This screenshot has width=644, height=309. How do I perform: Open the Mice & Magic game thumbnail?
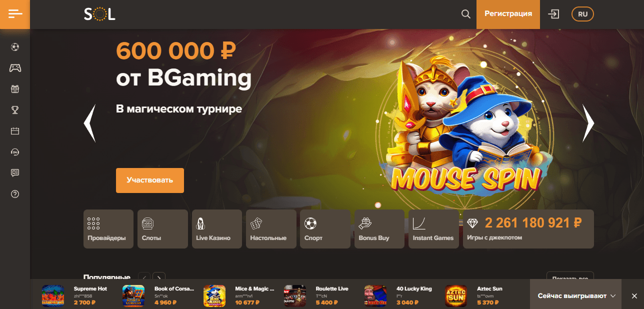214,296
